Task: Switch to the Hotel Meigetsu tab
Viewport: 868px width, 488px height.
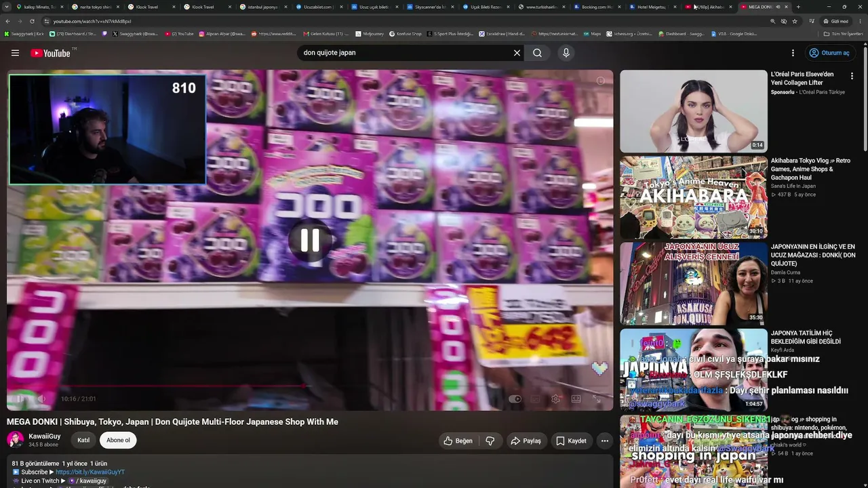Action: (654, 7)
